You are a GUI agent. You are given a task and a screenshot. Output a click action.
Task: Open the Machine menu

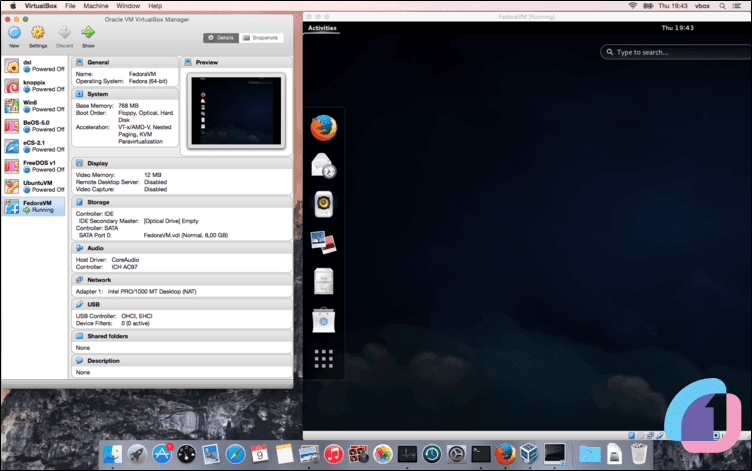tap(95, 6)
